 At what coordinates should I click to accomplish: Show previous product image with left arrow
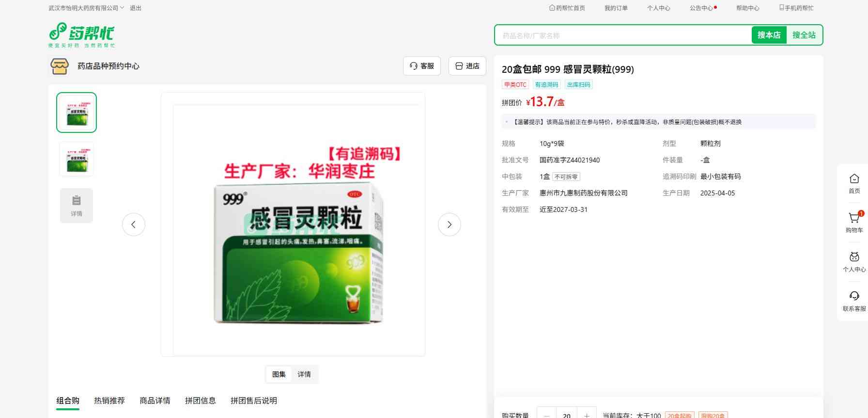pyautogui.click(x=134, y=225)
